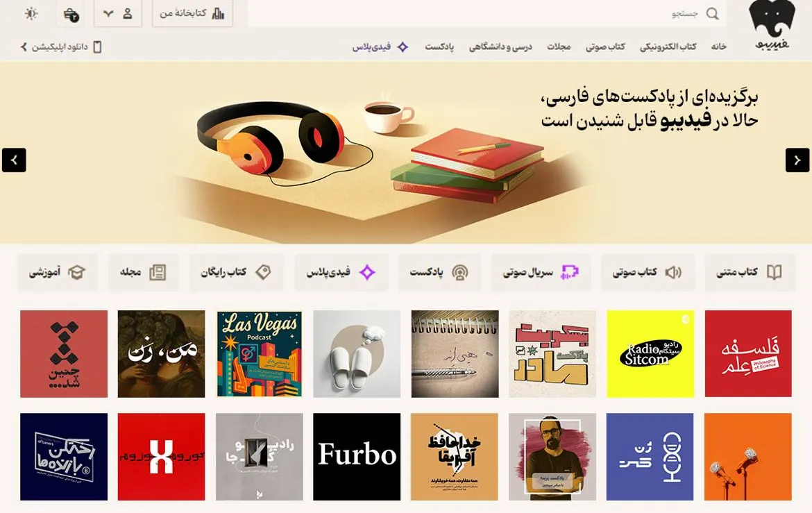812x513 pixels.
Task: Open the فیدی‌پلاس menu item
Action: 380,47
